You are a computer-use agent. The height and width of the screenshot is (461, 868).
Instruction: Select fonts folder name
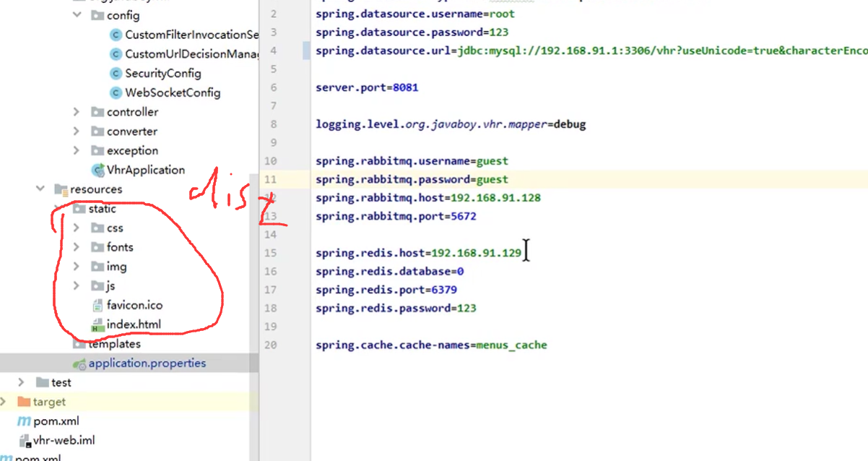pyautogui.click(x=120, y=247)
